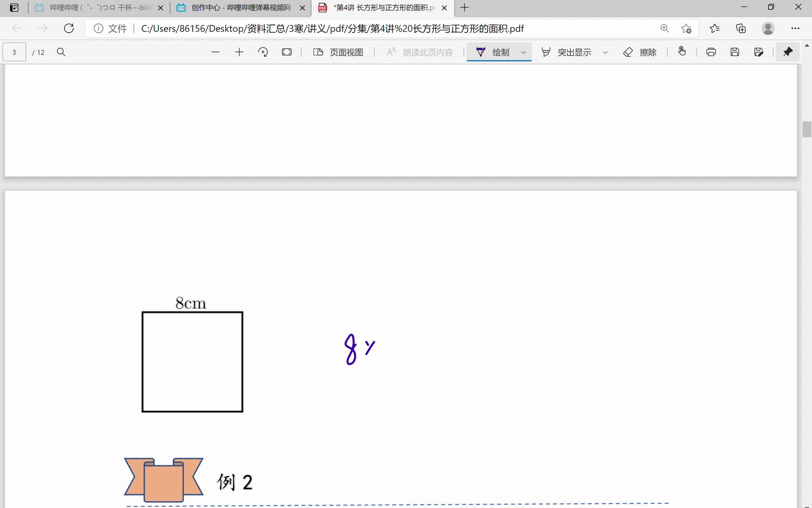Click the current page number input field
The width and height of the screenshot is (812, 508).
click(x=15, y=52)
